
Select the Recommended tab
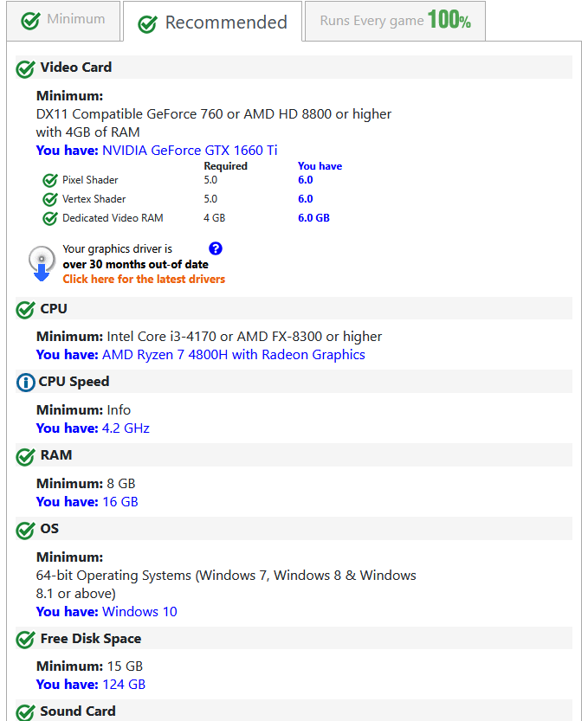point(212,21)
